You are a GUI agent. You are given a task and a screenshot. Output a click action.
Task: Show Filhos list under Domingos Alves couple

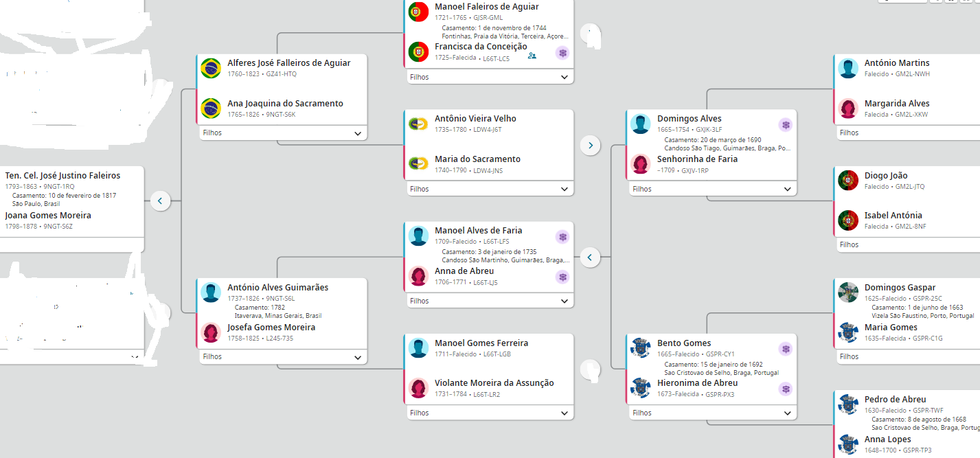787,189
